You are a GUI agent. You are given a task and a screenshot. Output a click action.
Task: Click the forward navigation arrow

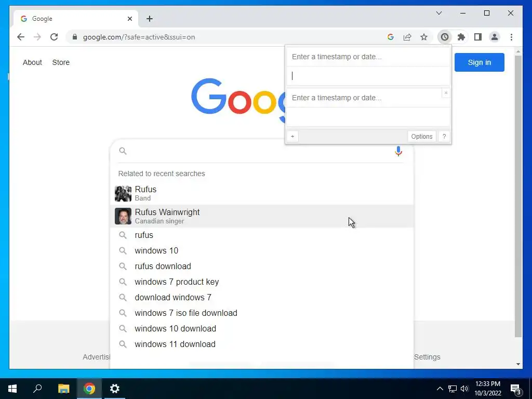tap(37, 37)
